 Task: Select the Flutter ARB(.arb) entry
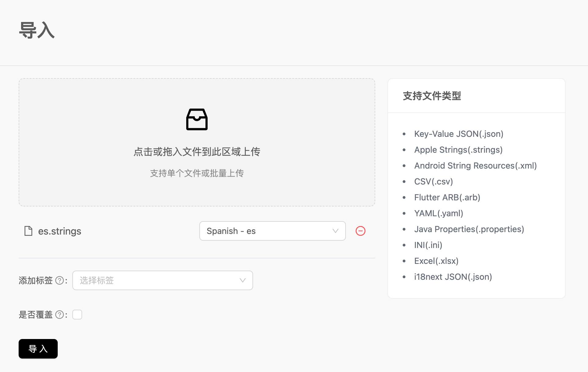pyautogui.click(x=447, y=197)
